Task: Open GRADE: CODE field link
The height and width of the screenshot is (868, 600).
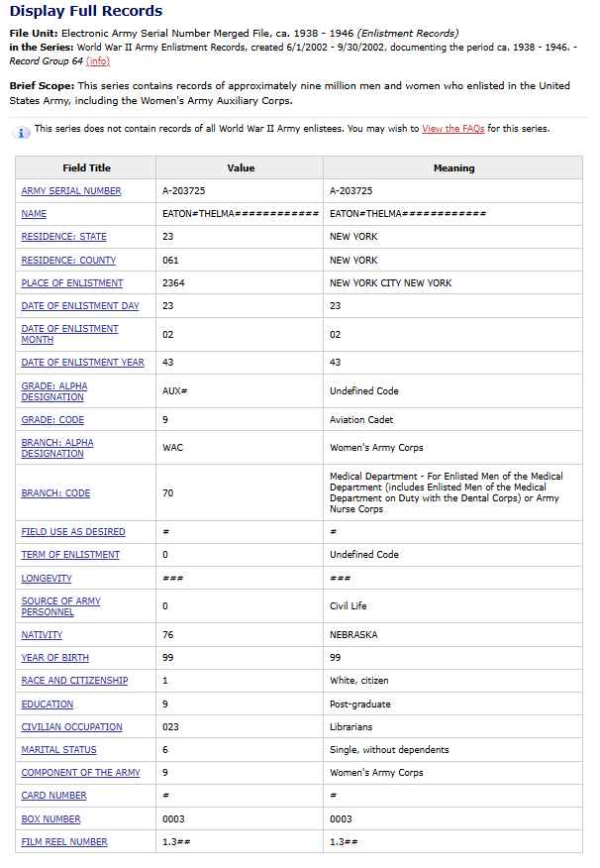Action: [53, 420]
